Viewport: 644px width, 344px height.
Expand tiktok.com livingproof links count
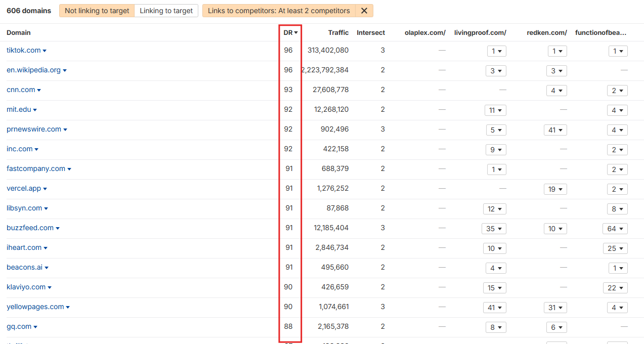(x=496, y=51)
